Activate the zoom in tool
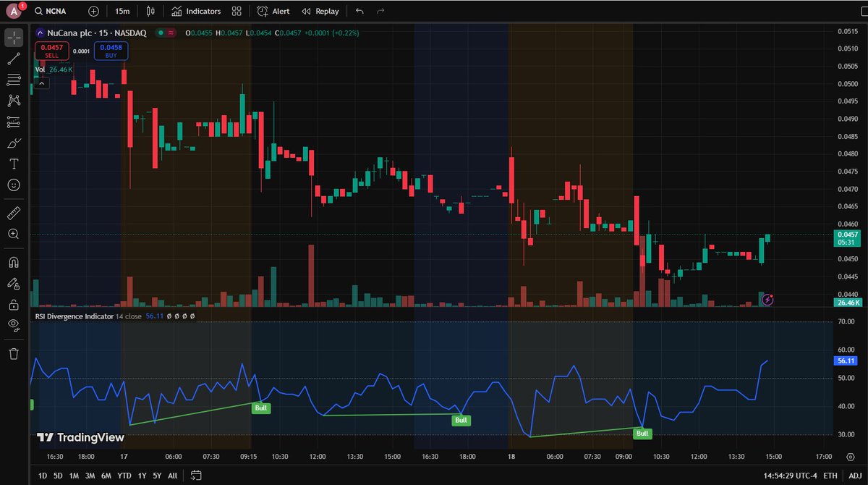868x485 pixels. coord(13,234)
